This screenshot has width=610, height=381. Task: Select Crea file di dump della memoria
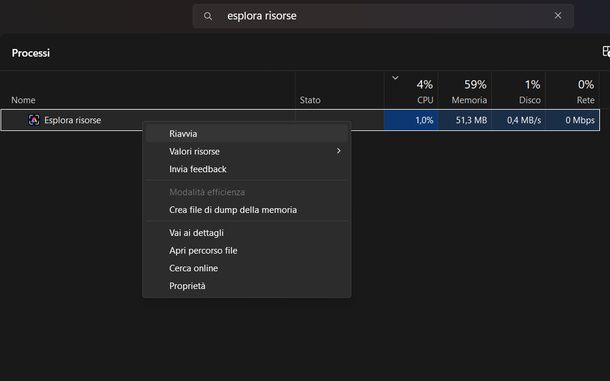(x=247, y=210)
